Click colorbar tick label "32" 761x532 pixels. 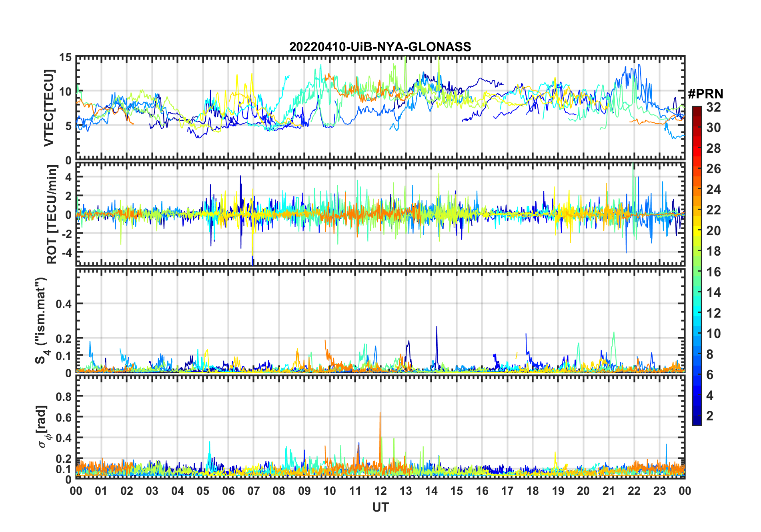[713, 107]
